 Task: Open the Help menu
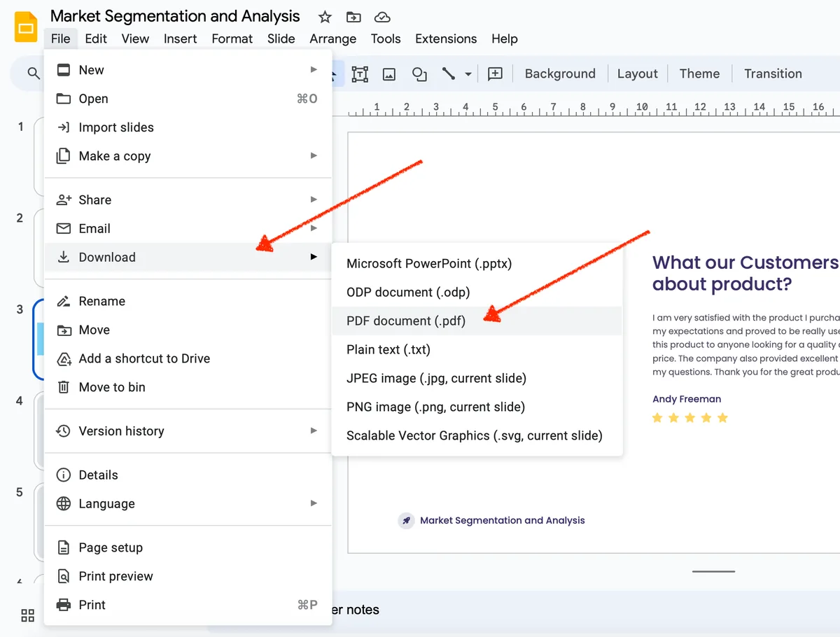pos(505,38)
